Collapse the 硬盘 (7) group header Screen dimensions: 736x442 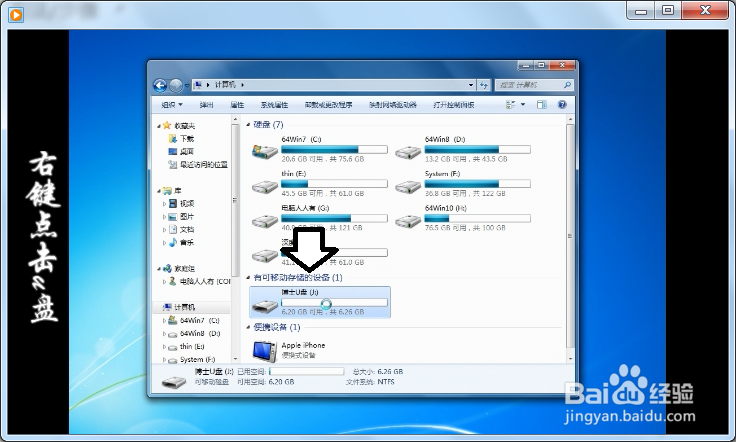click(x=248, y=124)
